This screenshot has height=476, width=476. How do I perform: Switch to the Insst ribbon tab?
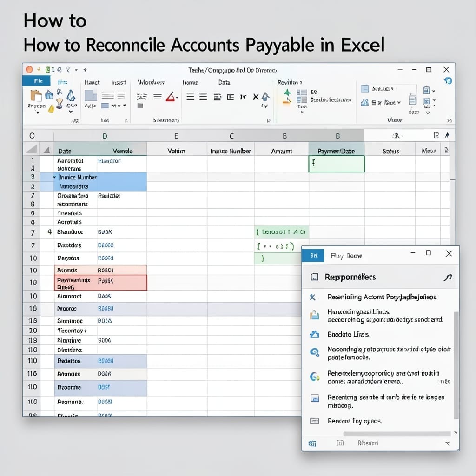pos(119,82)
